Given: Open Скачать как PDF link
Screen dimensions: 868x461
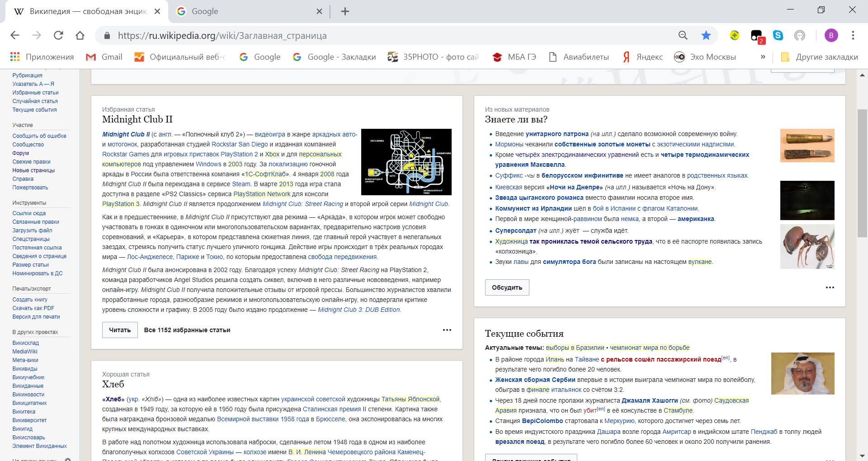Looking at the screenshot, I should (x=33, y=308).
